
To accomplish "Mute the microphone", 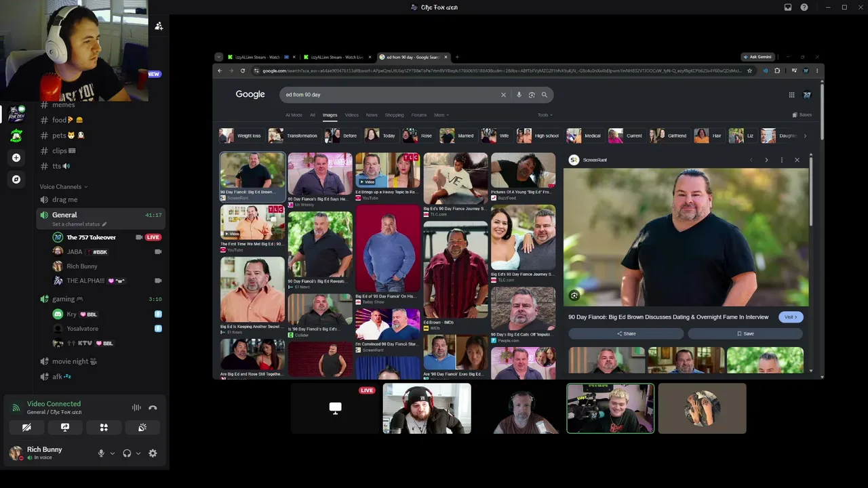I will tap(101, 453).
